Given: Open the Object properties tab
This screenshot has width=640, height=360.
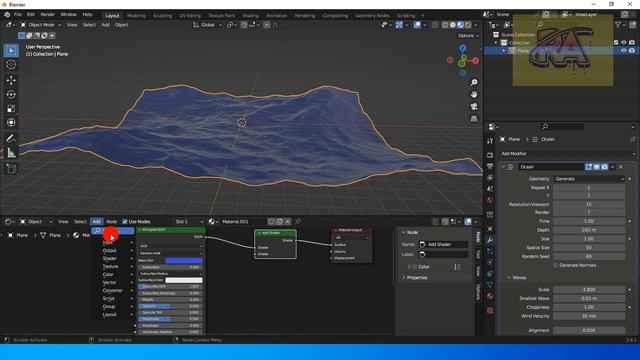Looking at the screenshot, I should point(490,229).
